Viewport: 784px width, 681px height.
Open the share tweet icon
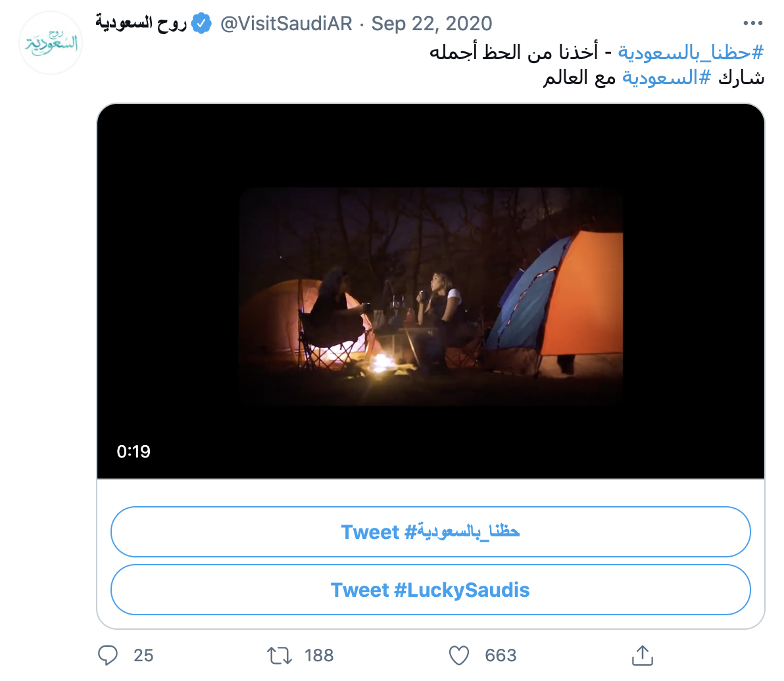point(641,655)
